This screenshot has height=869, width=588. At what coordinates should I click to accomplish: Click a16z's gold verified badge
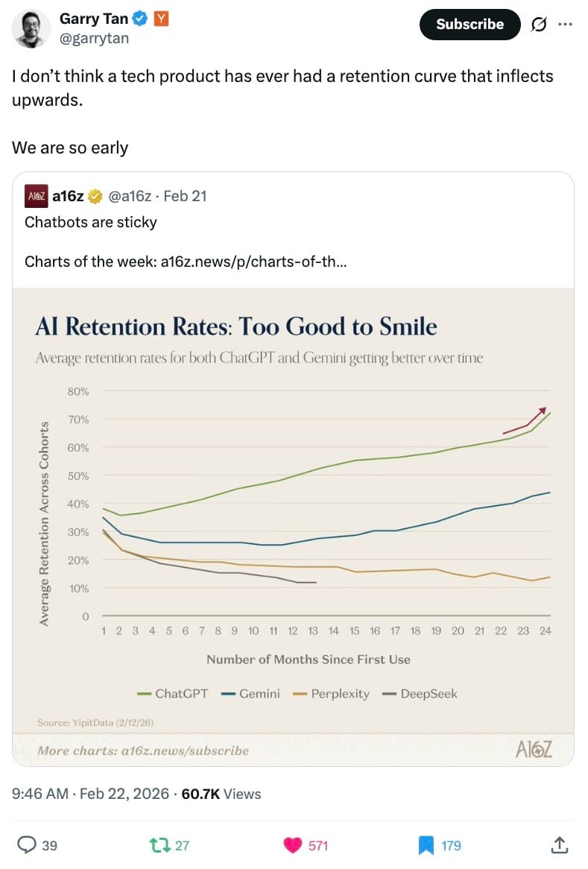click(x=95, y=196)
